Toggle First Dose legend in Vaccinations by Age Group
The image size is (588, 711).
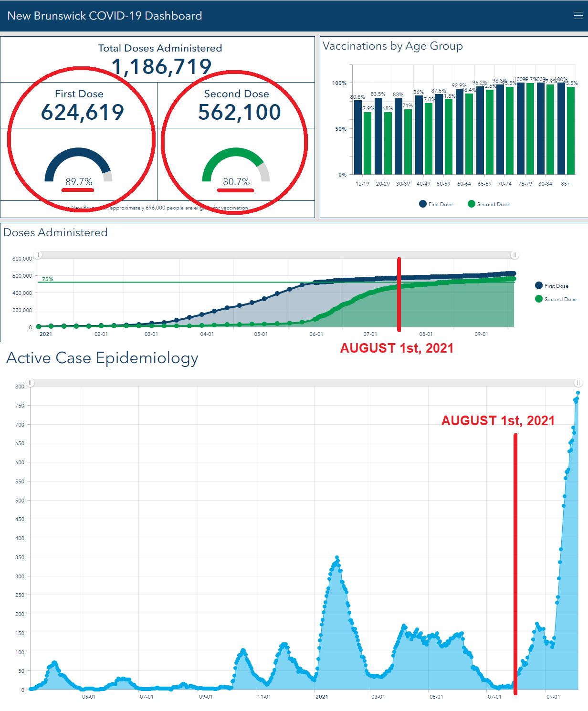pos(436,204)
